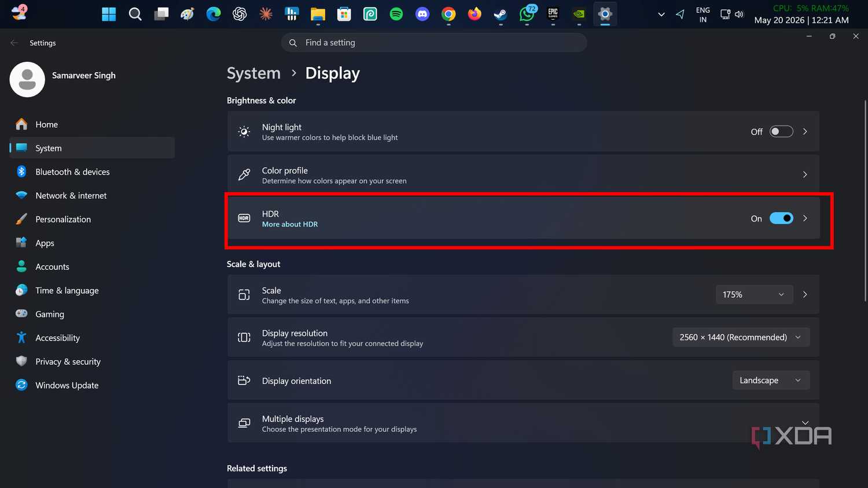The width and height of the screenshot is (868, 488).
Task: Turn off the HDR toggle
Action: 781,219
